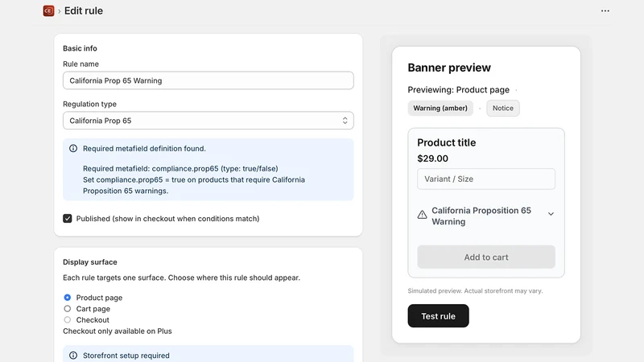Click the warning triangle icon in banner preview
The image size is (644, 362).
click(422, 215)
